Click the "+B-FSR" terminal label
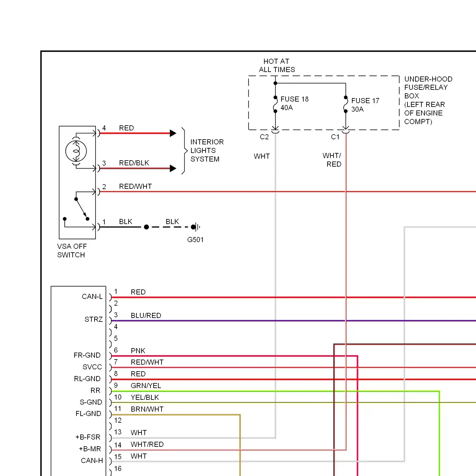Viewport: 476px width, 476px height. [88, 437]
